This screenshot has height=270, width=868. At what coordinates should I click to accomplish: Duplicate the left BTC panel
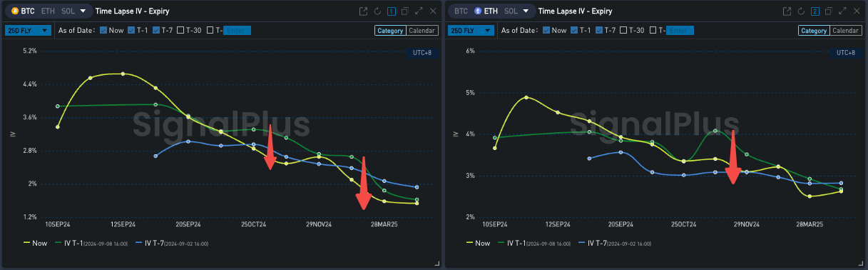(404, 11)
